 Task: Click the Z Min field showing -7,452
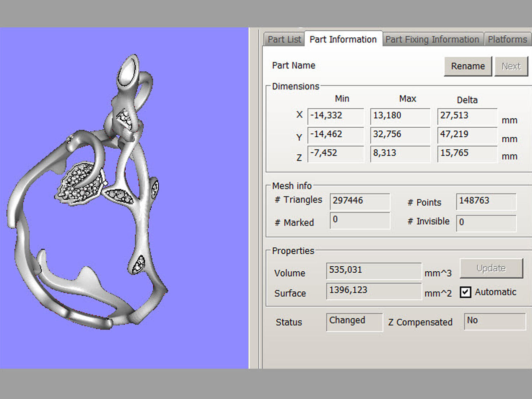335,153
